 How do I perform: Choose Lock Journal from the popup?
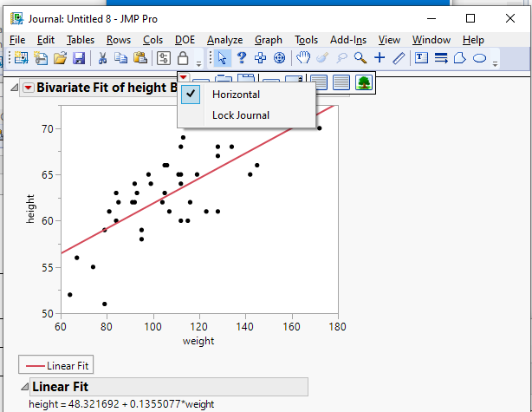point(240,115)
